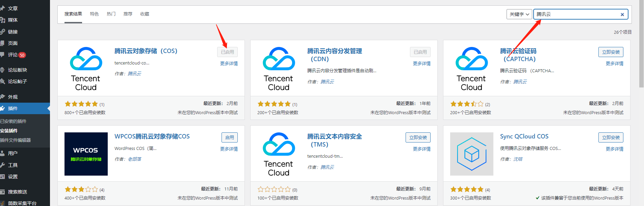Open 论坛板块 (Forums) in the sidebar
The image size is (644, 206).
click(x=18, y=70)
